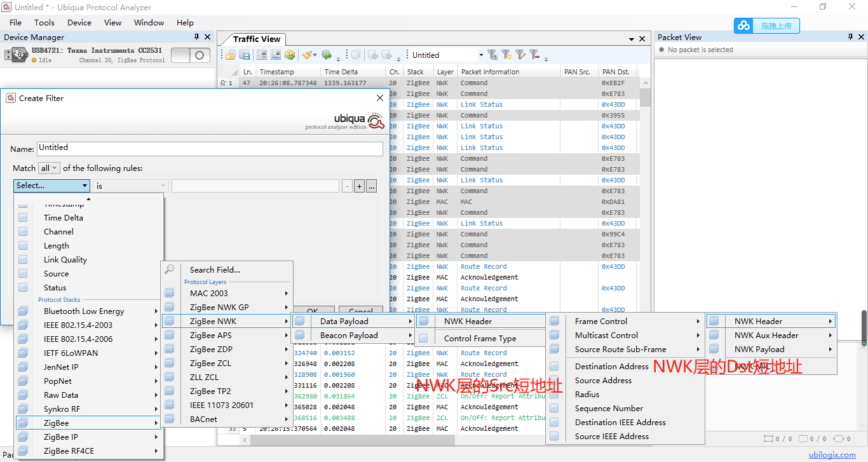Open the Match all dropdown
Screen dimensions: 868x462
coord(49,168)
